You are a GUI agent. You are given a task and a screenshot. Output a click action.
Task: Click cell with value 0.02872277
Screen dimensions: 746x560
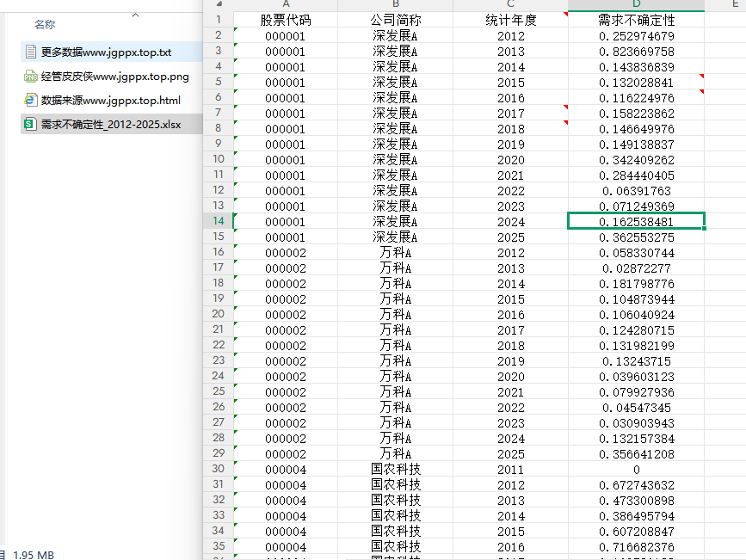coord(636,268)
